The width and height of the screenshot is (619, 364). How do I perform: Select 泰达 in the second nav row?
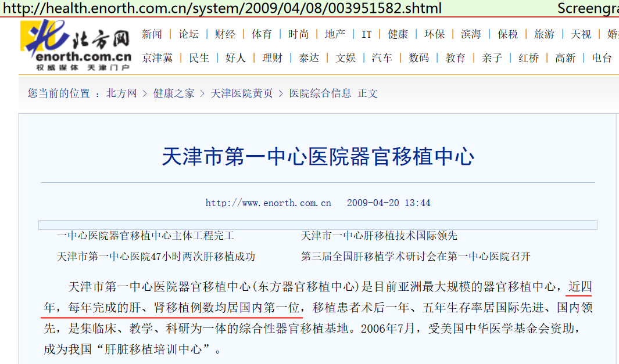click(309, 57)
